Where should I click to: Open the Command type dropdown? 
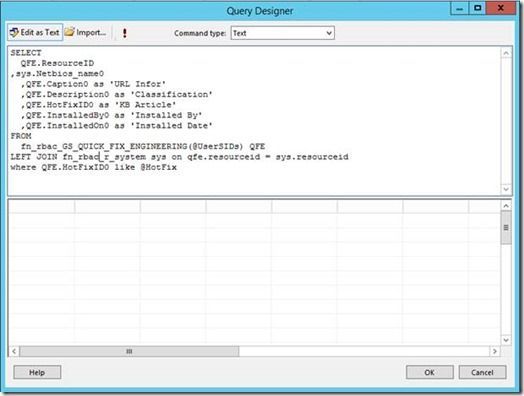282,33
